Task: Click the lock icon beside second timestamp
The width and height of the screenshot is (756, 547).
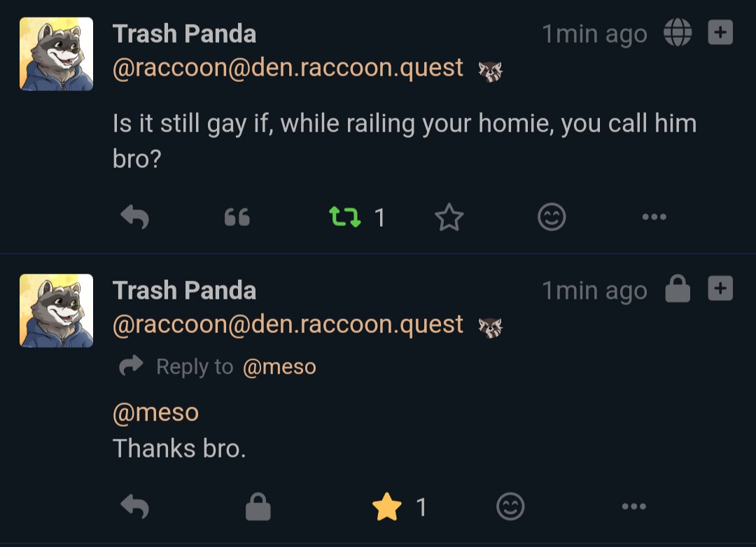Action: 678,289
